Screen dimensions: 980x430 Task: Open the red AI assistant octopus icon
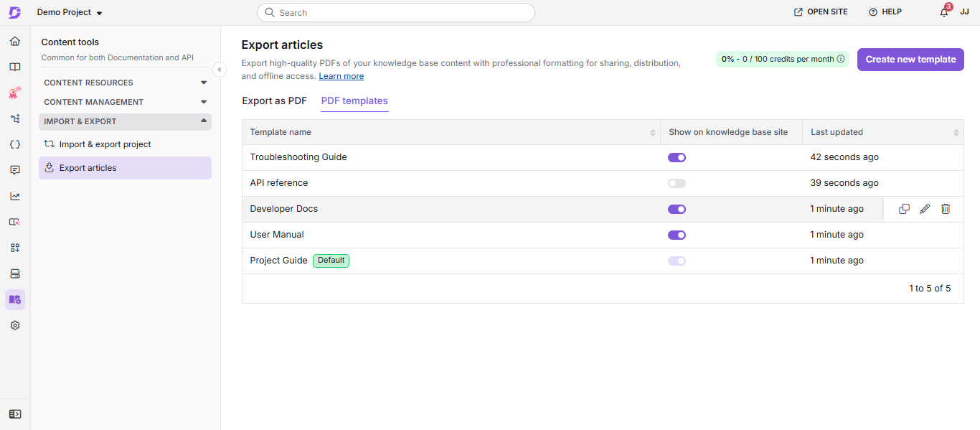(15, 93)
